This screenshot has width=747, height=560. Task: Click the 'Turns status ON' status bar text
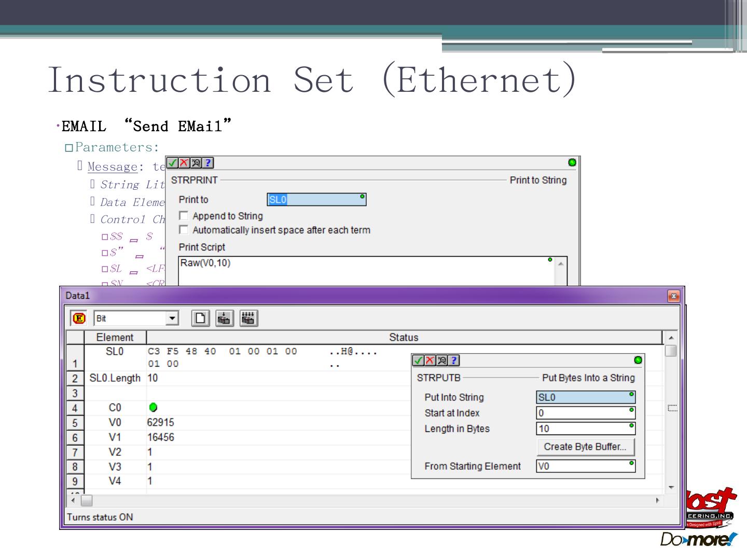[x=100, y=517]
